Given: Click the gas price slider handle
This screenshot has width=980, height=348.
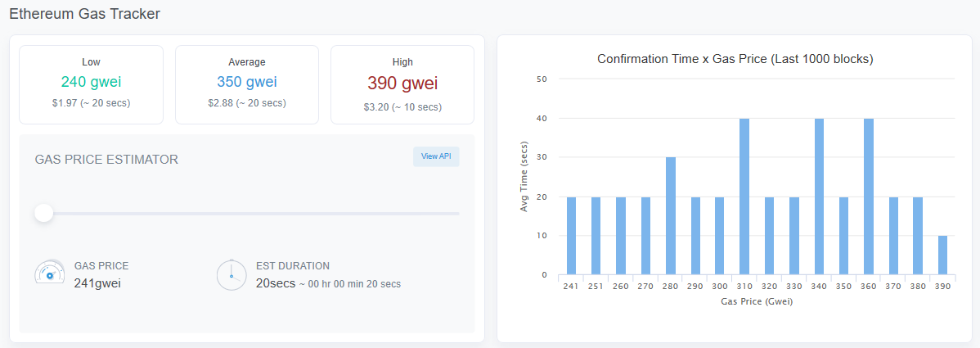Looking at the screenshot, I should tap(43, 213).
